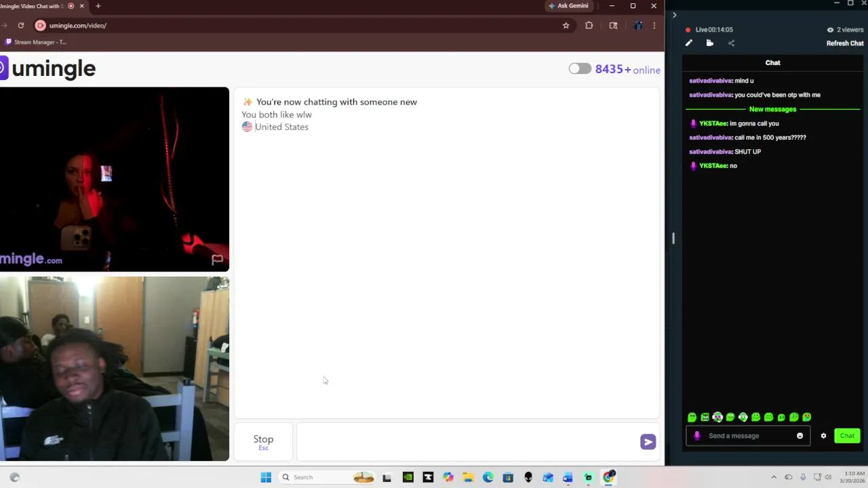This screenshot has width=868, height=488.
Task: Open a new browser tab
Action: tap(98, 6)
